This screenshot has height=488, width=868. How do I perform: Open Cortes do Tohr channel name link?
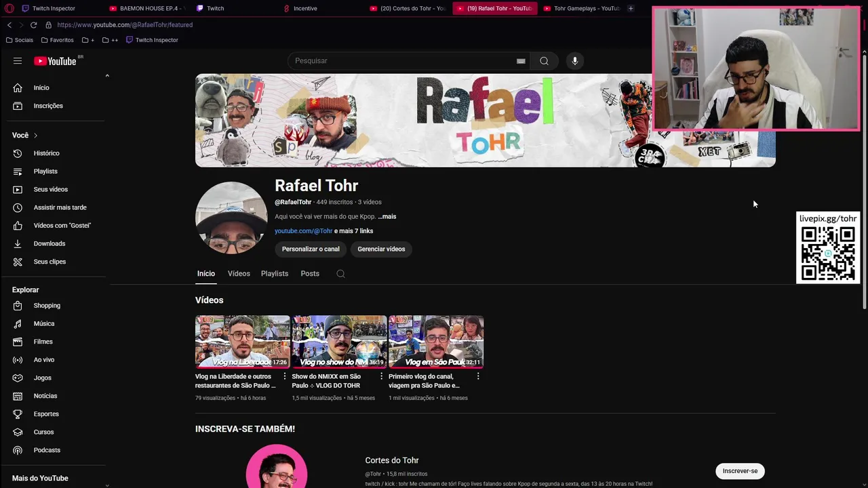(392, 460)
